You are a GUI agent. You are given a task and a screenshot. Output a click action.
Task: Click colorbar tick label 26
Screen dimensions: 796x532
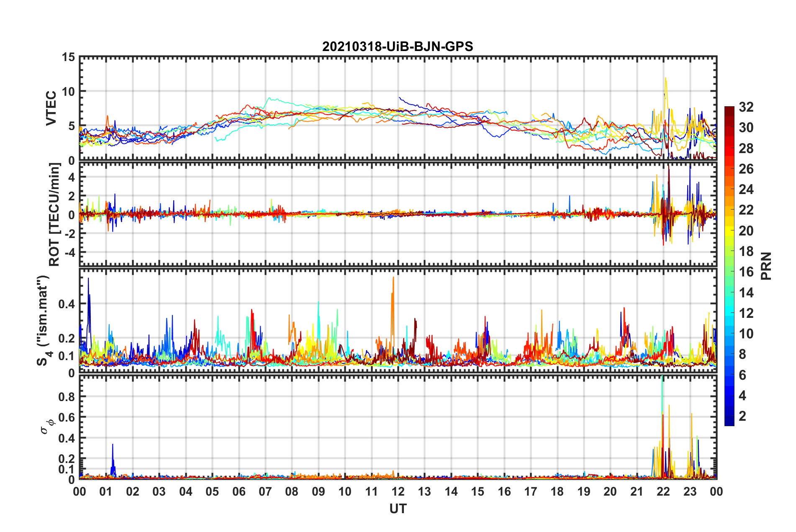click(746, 169)
